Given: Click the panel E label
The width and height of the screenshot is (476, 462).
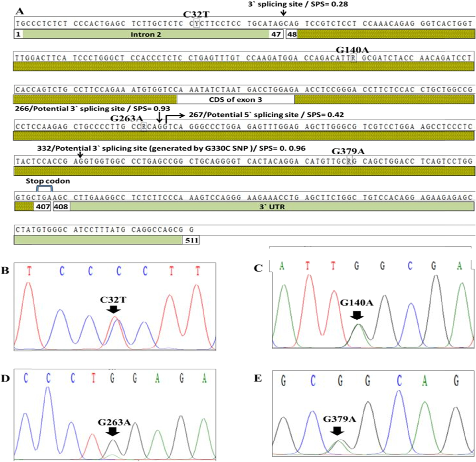Looking at the screenshot, I should coord(258,378).
